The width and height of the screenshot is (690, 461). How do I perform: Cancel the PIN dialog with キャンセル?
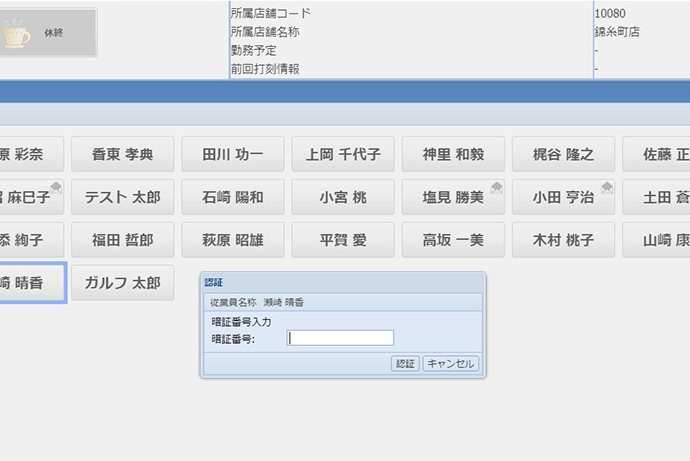coord(450,364)
